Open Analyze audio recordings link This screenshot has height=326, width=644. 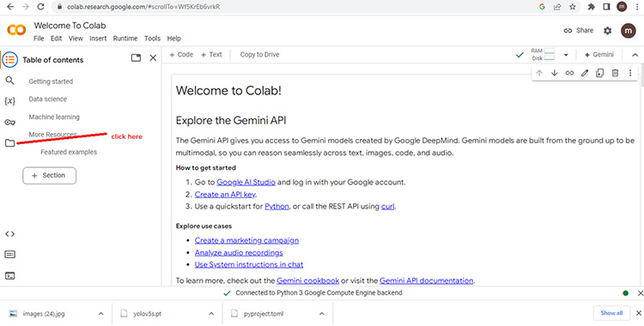click(x=239, y=252)
